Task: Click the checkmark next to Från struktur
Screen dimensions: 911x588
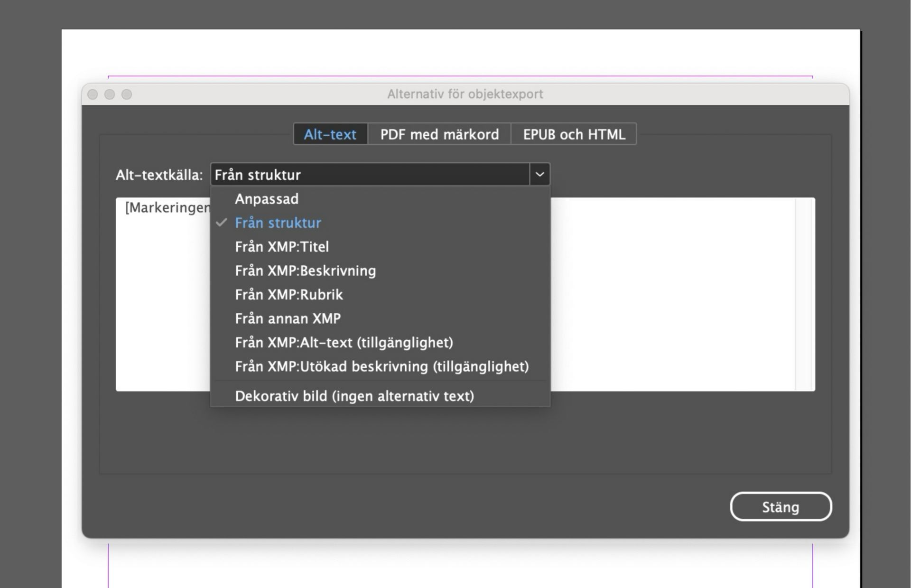Action: click(221, 223)
